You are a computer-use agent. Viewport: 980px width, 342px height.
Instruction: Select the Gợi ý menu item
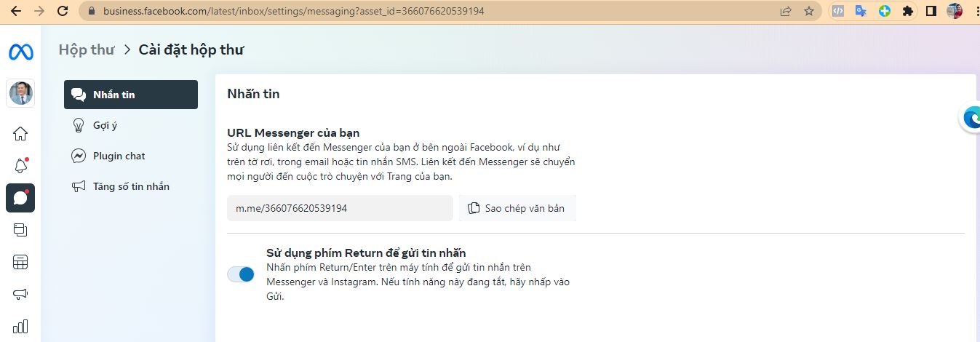click(x=105, y=125)
